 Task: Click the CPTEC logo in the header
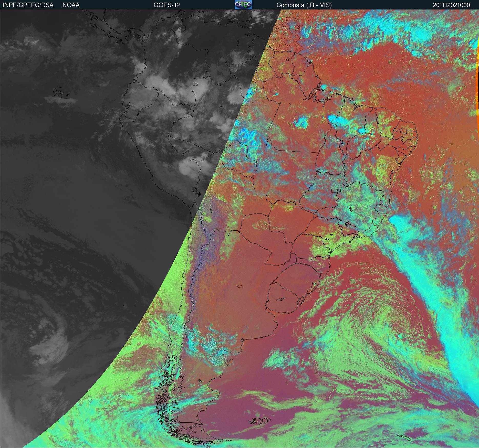point(243,5)
